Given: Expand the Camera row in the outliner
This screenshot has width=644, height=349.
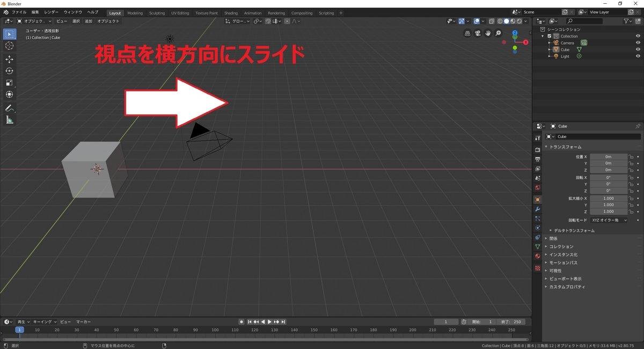Looking at the screenshot, I should tap(550, 43).
